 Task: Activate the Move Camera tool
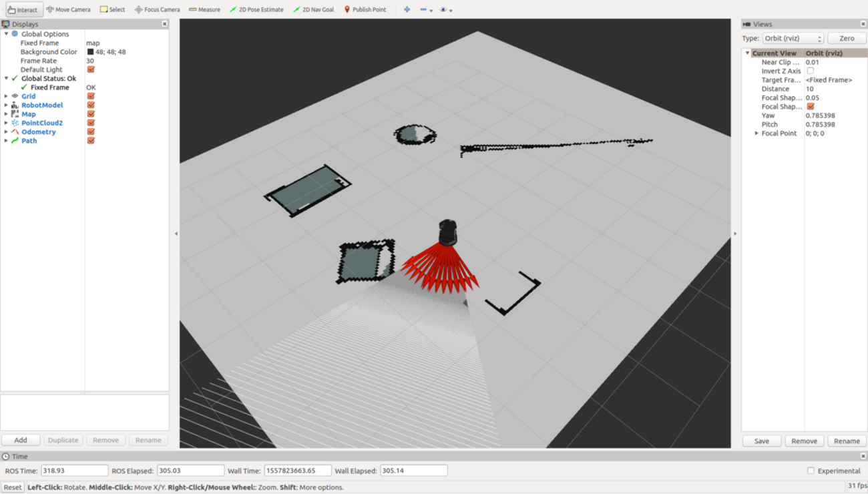click(x=68, y=9)
